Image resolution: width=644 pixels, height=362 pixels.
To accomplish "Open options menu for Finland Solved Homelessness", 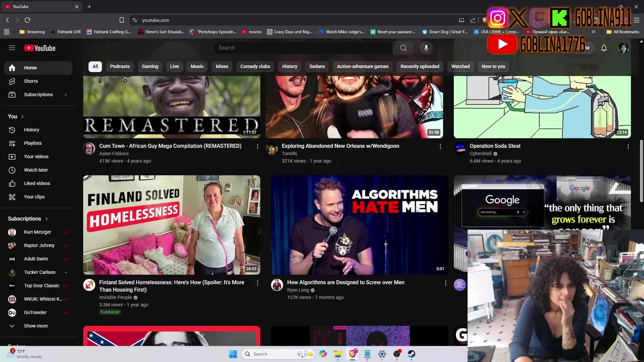I will click(257, 283).
